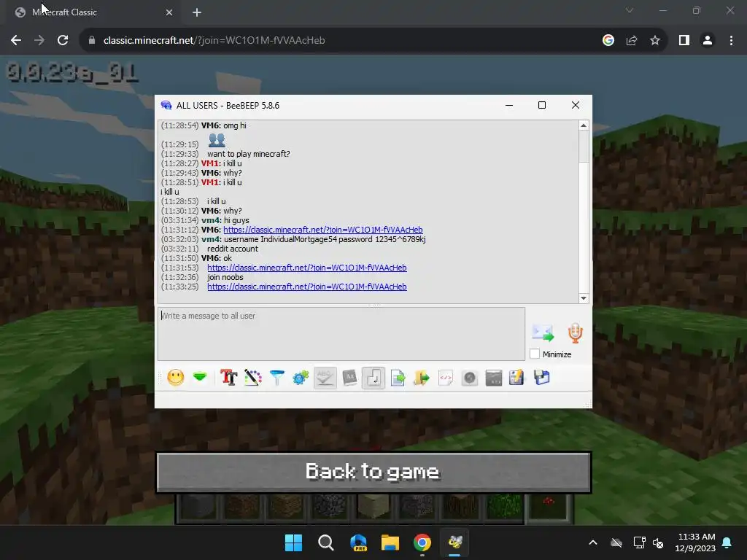Bookmark this page with star

coord(655,41)
